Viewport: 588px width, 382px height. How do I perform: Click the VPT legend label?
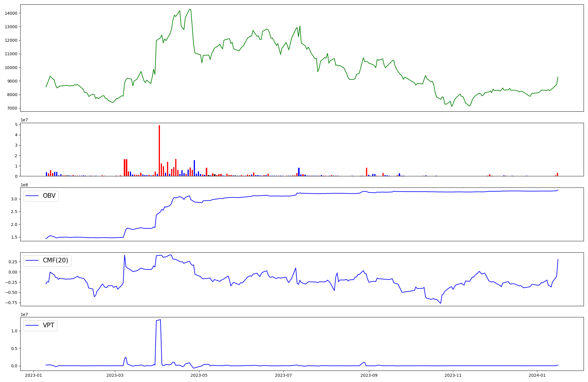coord(49,325)
